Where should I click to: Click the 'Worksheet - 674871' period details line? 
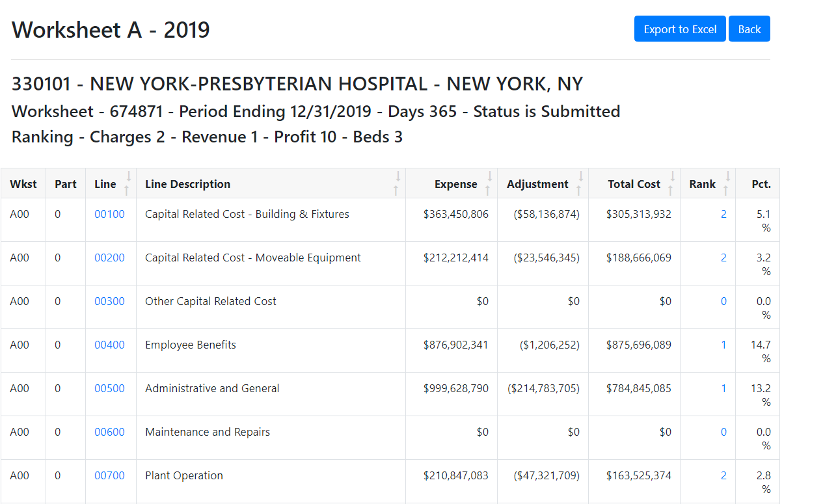[x=316, y=111]
